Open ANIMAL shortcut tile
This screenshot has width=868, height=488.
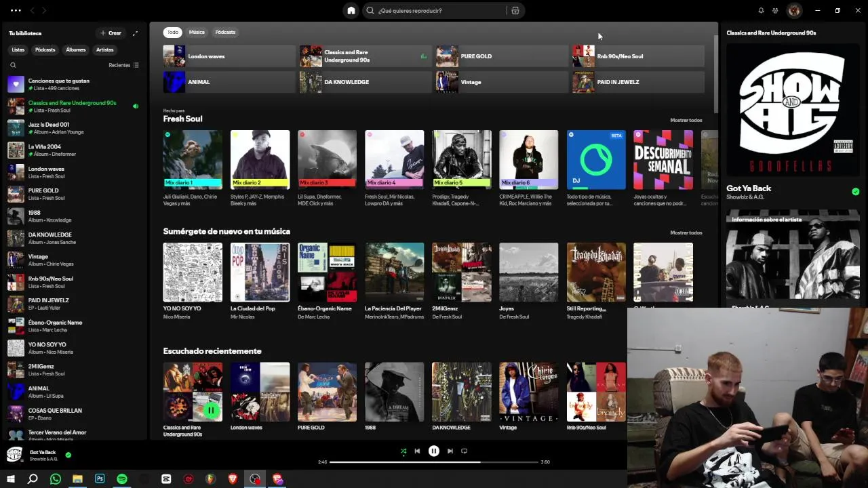pyautogui.click(x=229, y=82)
